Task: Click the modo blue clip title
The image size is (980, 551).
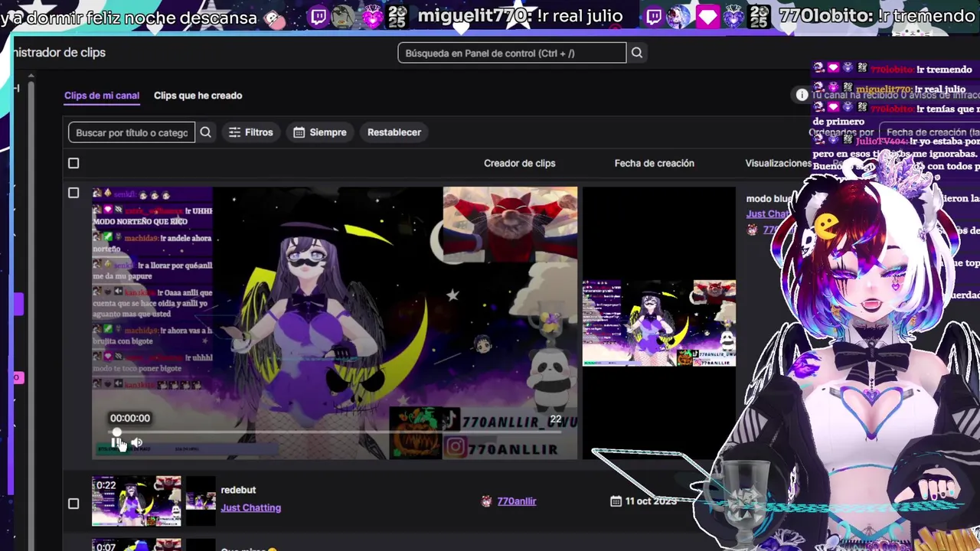Action: 769,199
